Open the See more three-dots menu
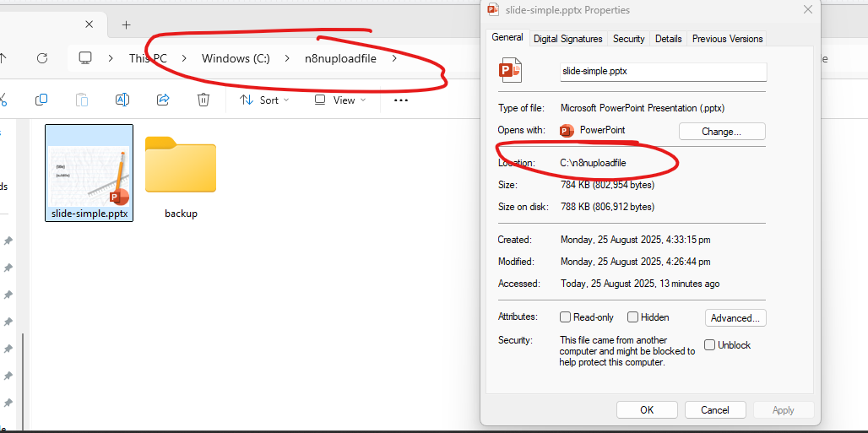Viewport: 868px width, 433px height. [x=401, y=100]
